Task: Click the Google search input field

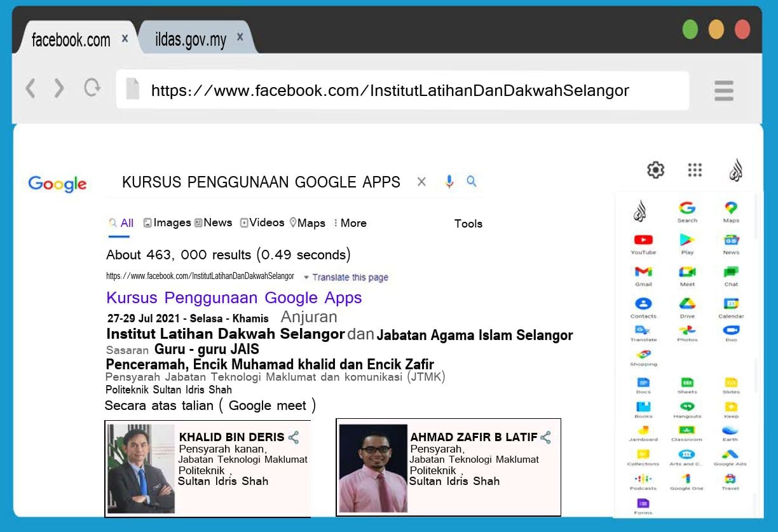Action: tap(261, 182)
